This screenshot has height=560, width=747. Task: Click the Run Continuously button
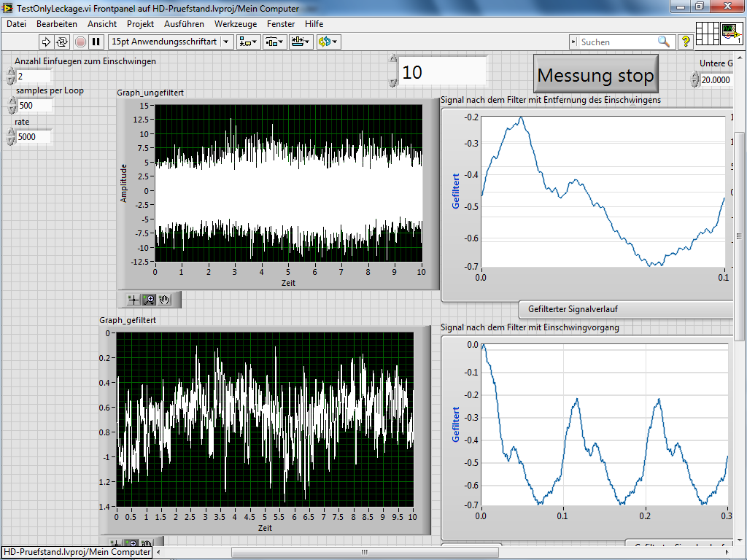(62, 42)
